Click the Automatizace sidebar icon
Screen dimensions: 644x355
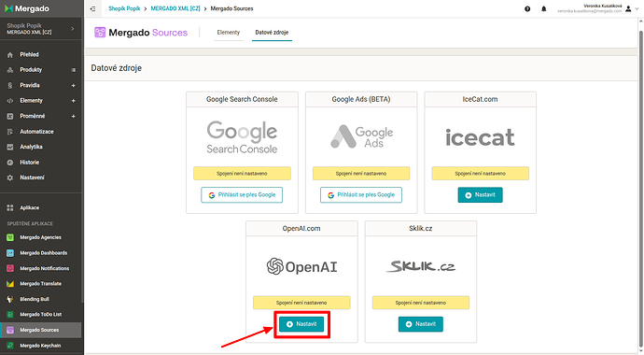pyautogui.click(x=10, y=132)
